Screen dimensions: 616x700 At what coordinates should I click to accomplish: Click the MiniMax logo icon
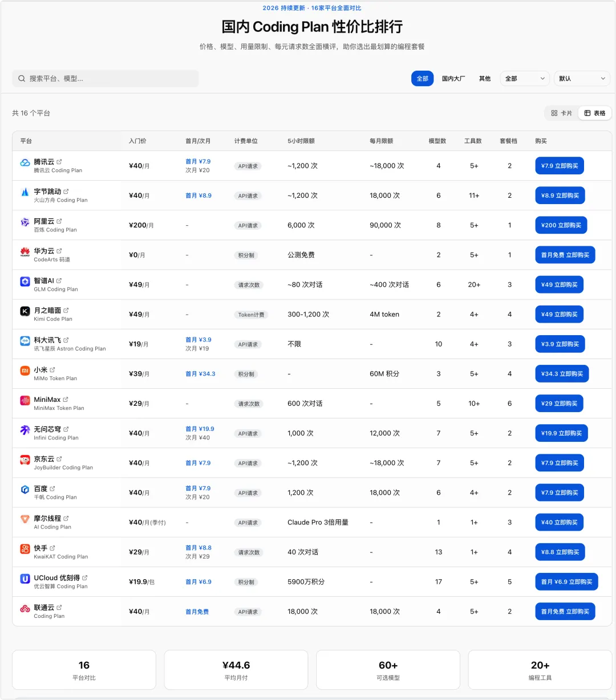coord(25,400)
